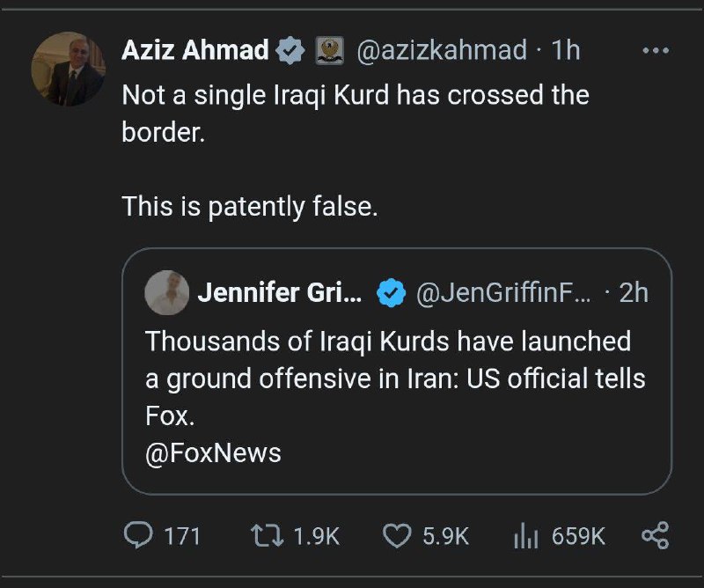The image size is (704, 588).
Task: Open the @JenGriffinF... handle in quoted tweet
Action: 504,292
